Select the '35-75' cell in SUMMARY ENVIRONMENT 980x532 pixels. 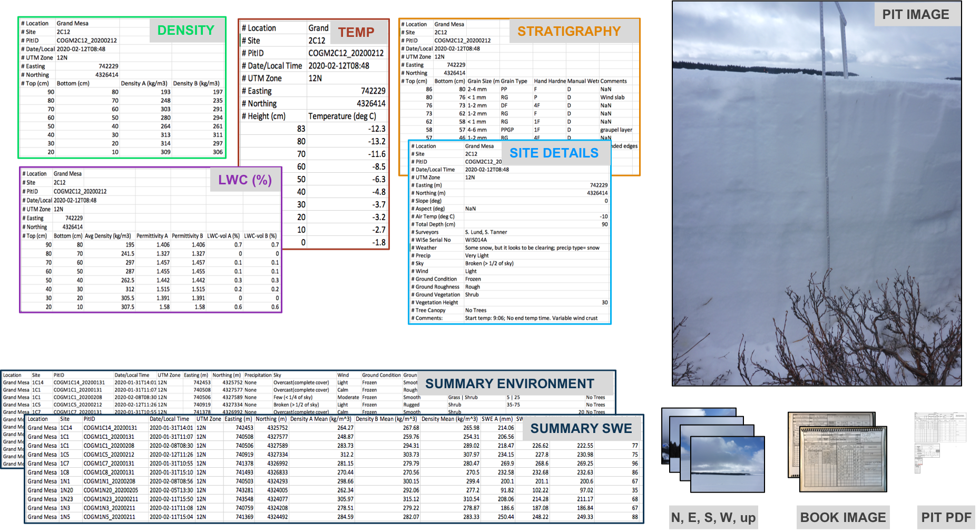coord(513,405)
